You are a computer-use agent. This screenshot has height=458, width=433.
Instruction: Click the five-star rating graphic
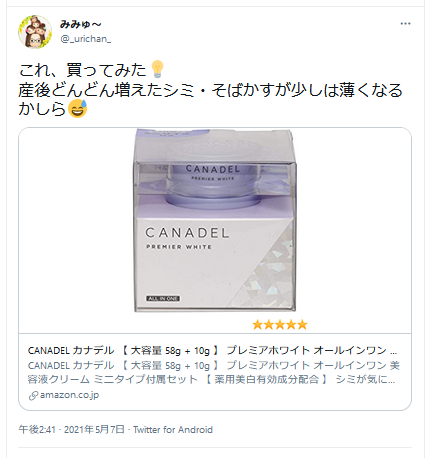click(x=280, y=325)
